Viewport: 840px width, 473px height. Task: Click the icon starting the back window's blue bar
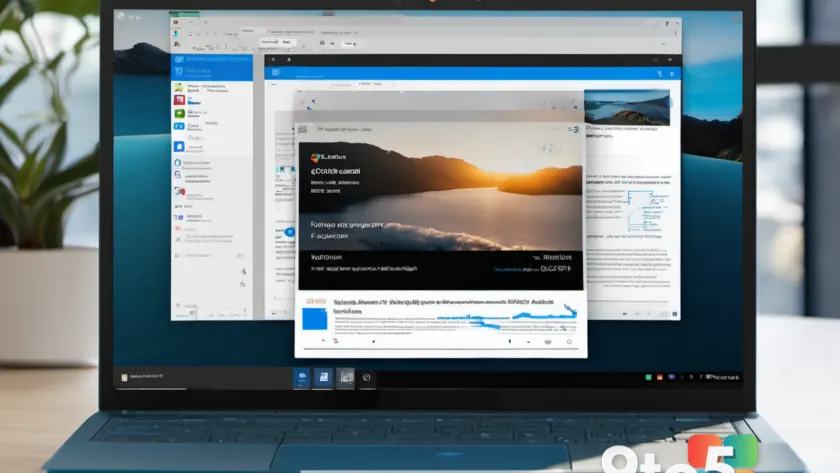click(x=276, y=72)
